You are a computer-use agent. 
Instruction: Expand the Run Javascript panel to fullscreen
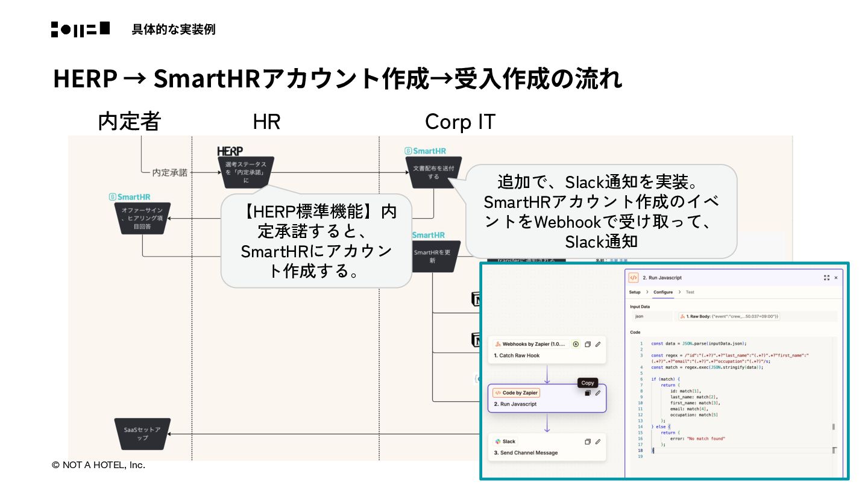[826, 278]
